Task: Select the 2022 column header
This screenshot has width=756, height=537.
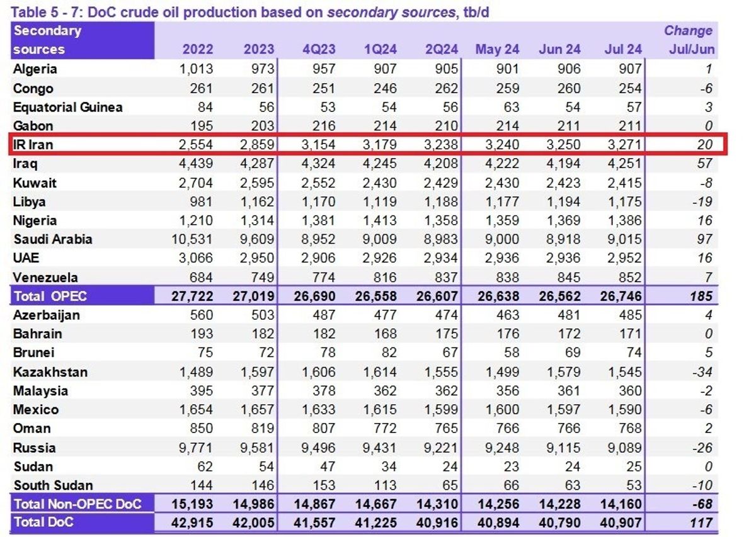Action: coord(197,50)
